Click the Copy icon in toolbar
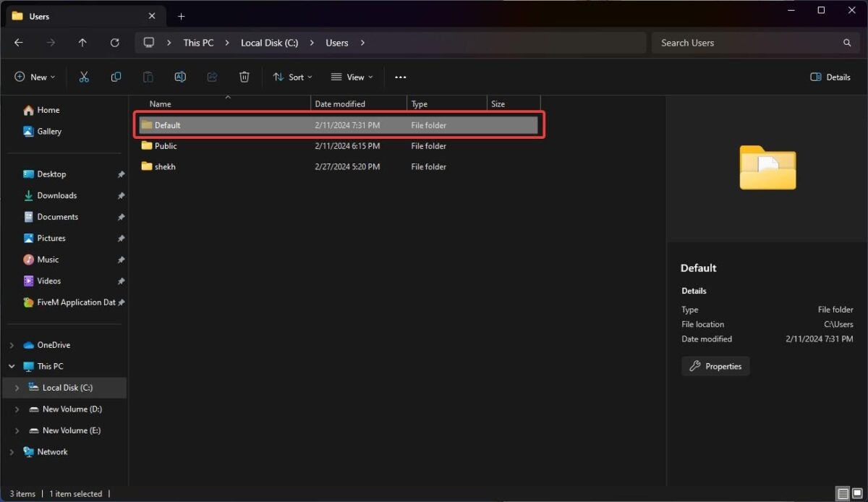The image size is (868, 502). [116, 77]
